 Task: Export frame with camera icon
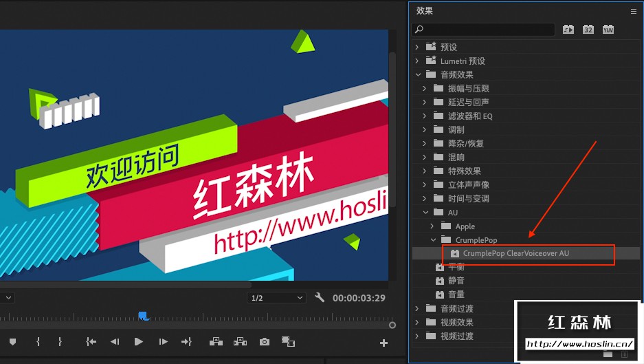pos(265,342)
